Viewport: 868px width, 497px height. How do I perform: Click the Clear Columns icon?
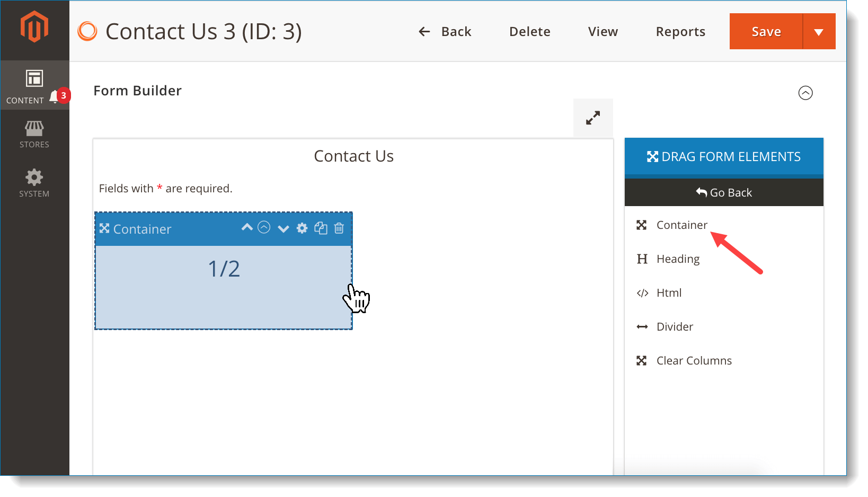[642, 361]
